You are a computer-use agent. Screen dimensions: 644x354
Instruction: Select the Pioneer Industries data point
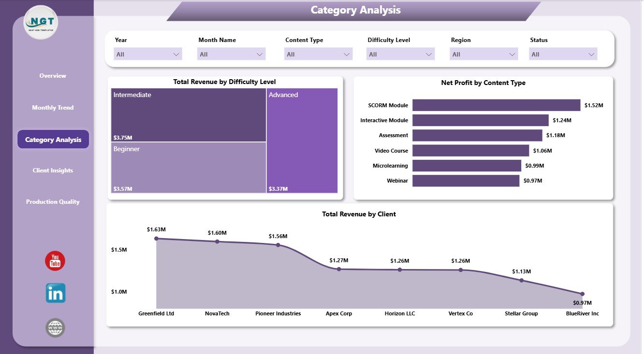click(x=278, y=245)
